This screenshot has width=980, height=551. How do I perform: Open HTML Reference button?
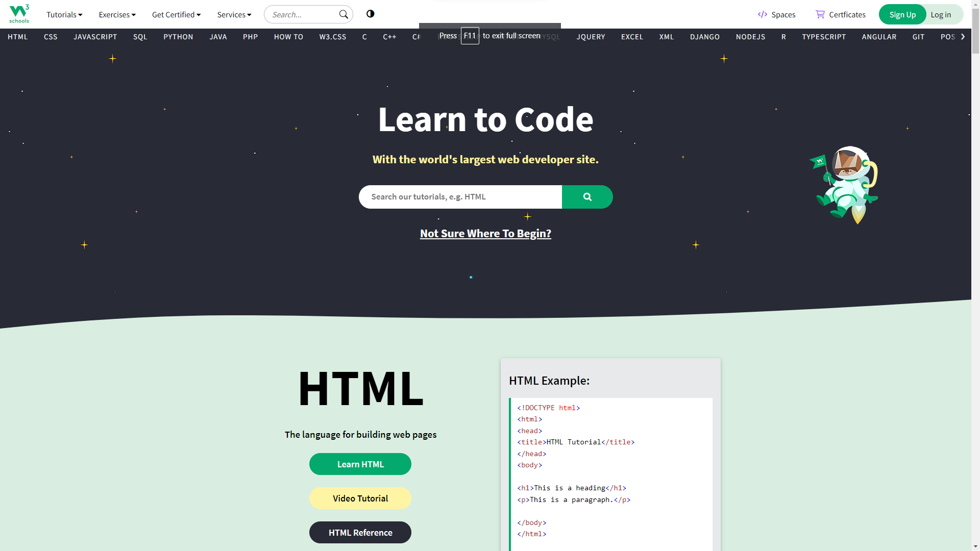(x=360, y=533)
